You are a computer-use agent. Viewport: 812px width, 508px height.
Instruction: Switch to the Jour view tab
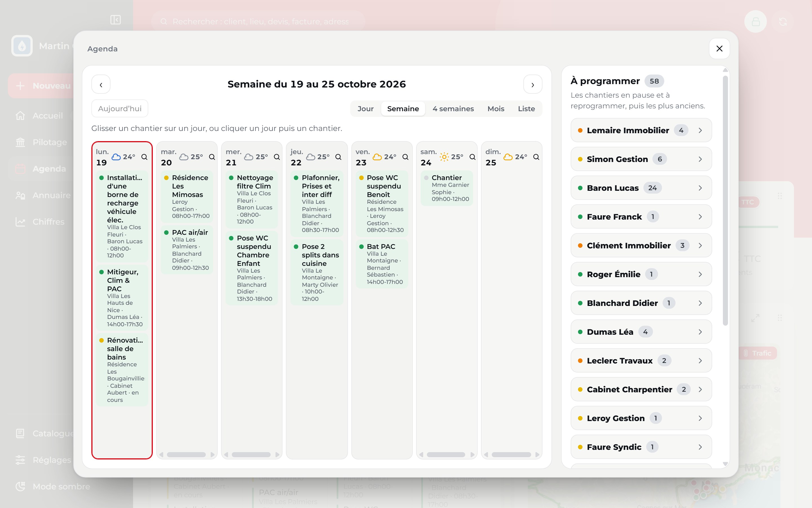[365, 109]
